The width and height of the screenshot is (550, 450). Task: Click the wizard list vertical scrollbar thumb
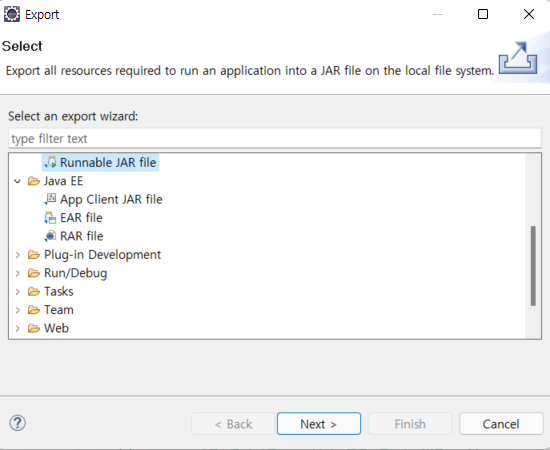point(533,266)
